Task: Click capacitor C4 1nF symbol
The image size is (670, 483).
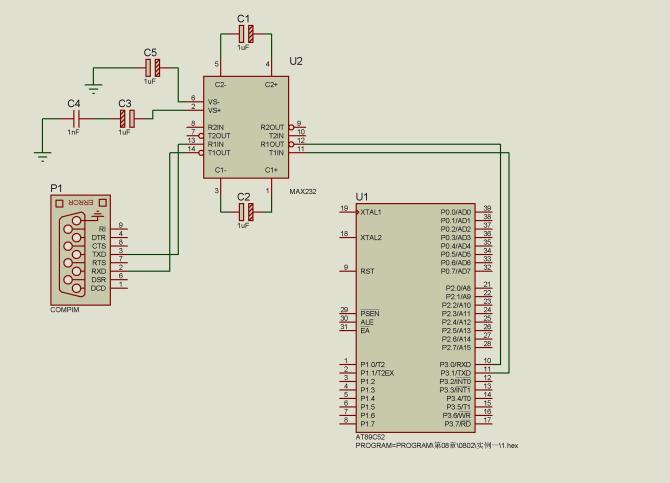Action: (76, 118)
